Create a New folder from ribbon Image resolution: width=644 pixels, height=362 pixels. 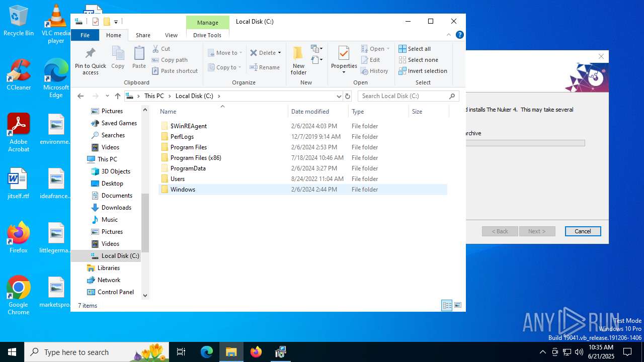click(298, 60)
